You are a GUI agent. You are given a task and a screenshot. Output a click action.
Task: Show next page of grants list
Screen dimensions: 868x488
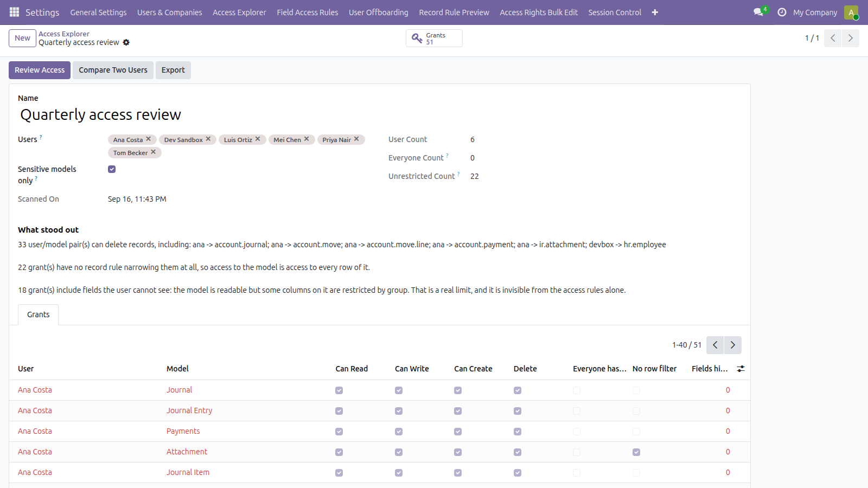pyautogui.click(x=733, y=345)
